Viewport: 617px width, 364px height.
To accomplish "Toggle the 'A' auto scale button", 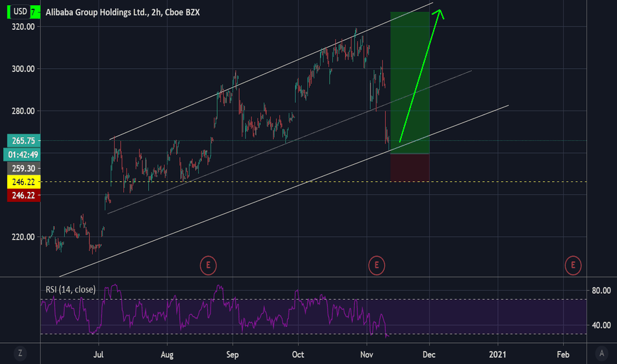I will (x=601, y=353).
